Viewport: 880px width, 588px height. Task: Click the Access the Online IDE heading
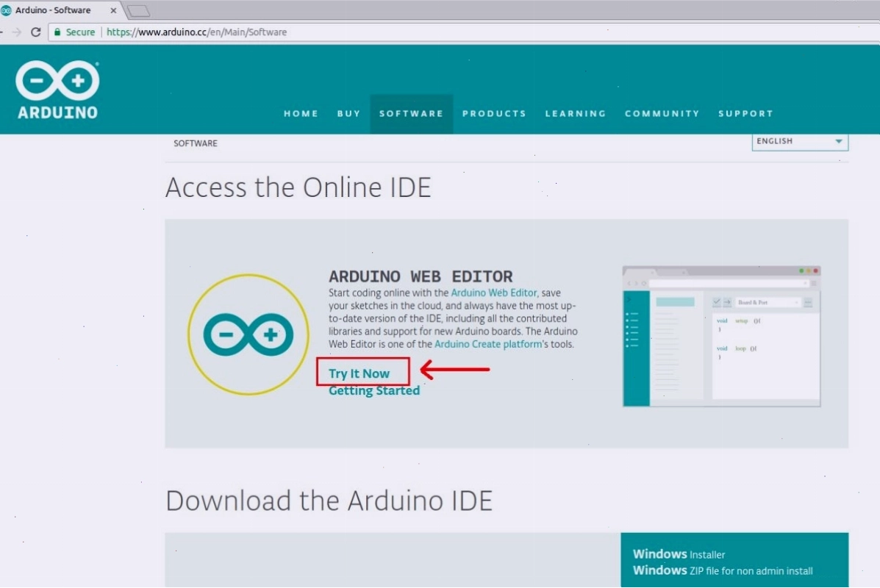coord(298,187)
